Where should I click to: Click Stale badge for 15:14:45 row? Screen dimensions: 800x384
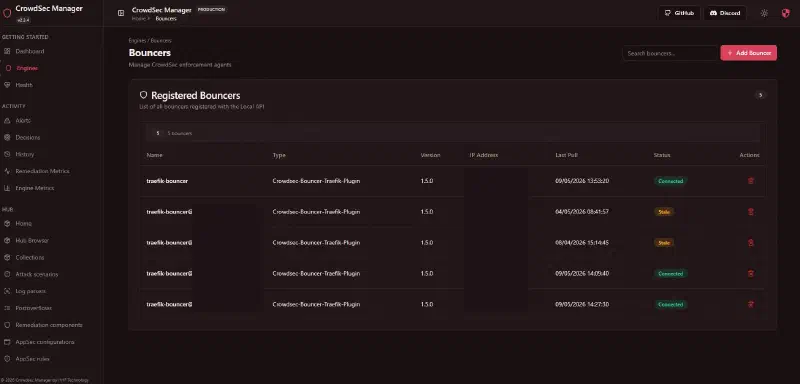[664, 243]
